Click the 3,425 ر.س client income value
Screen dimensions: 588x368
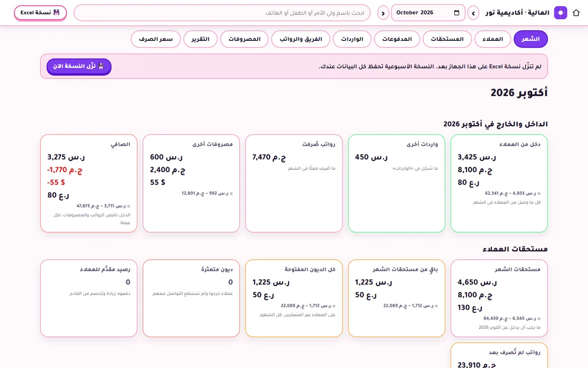477,157
